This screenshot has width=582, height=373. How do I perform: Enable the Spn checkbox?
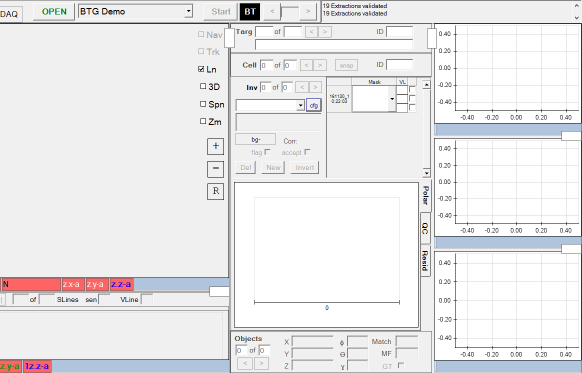coord(203,104)
